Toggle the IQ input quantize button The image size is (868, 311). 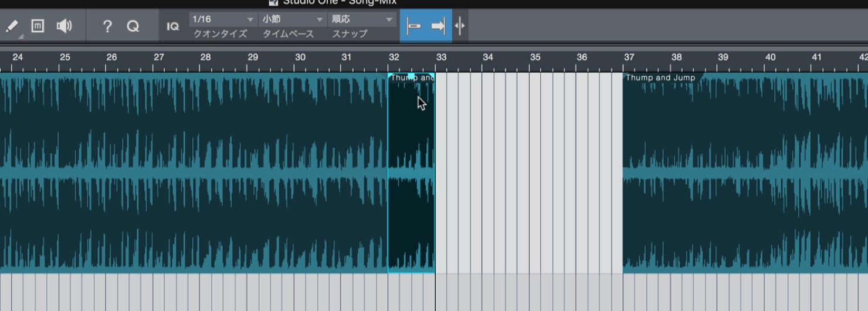coord(173,26)
